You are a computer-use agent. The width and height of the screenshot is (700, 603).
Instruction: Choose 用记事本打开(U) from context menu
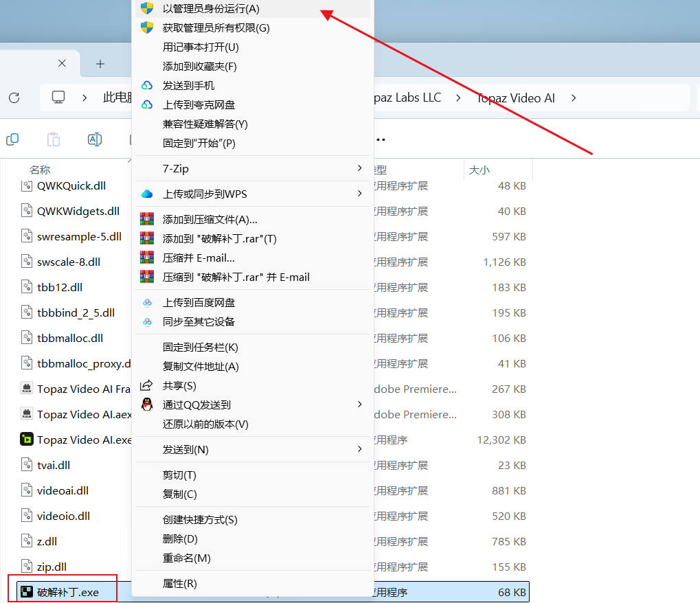click(252, 47)
